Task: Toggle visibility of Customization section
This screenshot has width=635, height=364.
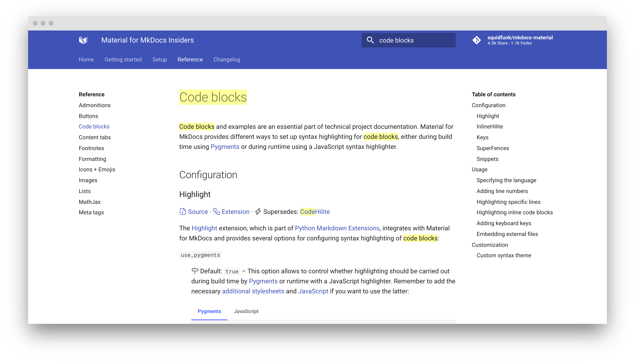Action: pyautogui.click(x=490, y=245)
